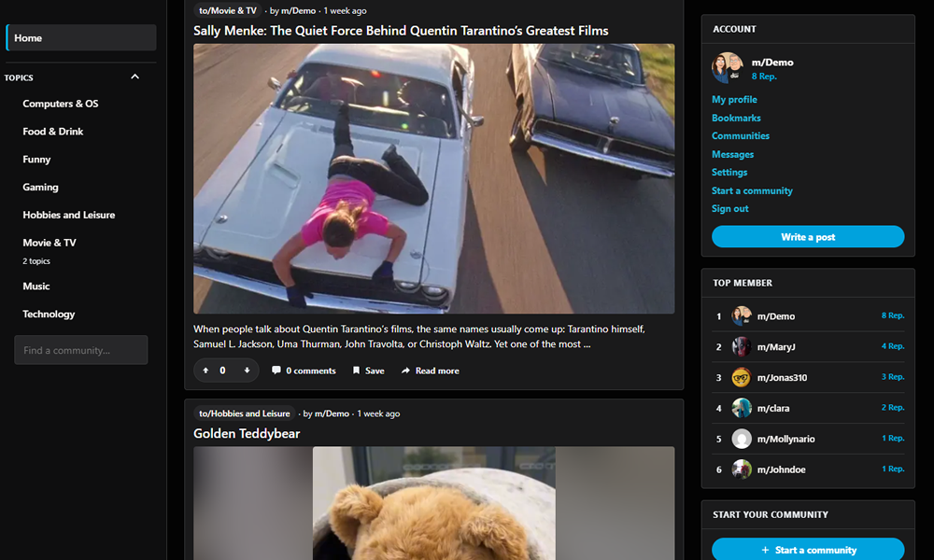
Task: Open Food & Drink topic
Action: 53,132
